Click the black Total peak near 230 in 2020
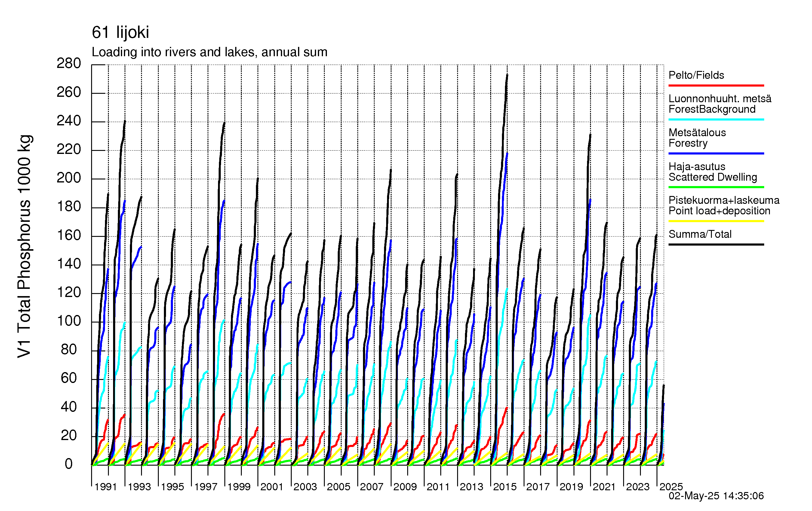This screenshot has width=812, height=511. [x=590, y=135]
